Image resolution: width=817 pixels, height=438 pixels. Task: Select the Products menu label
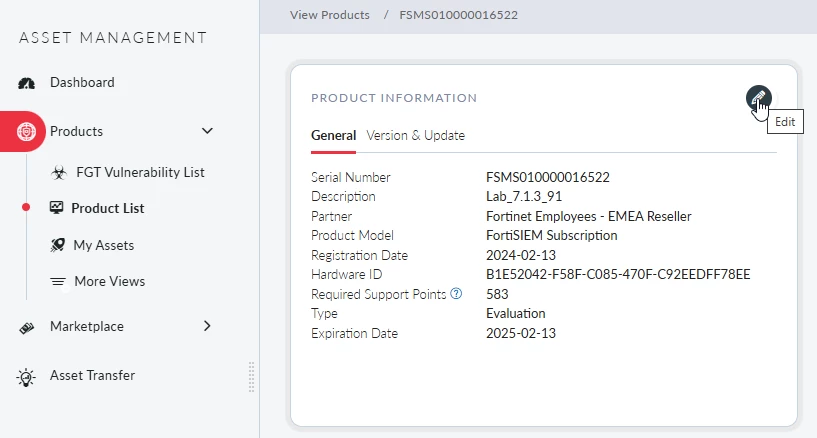(x=77, y=131)
